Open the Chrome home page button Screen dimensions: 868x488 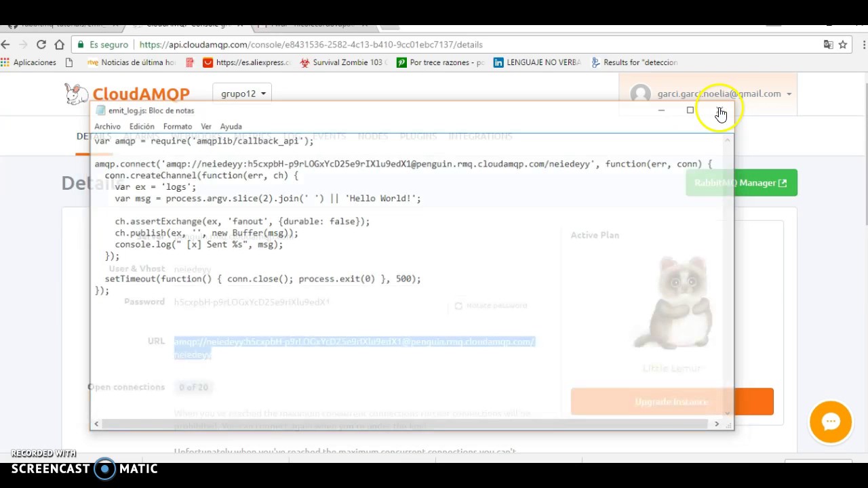coord(60,45)
